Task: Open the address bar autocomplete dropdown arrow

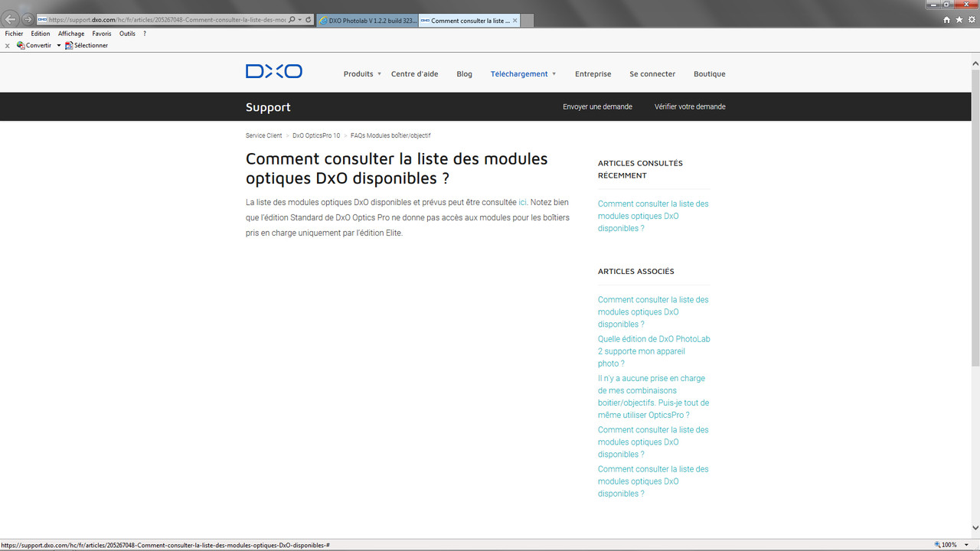Action: pos(299,20)
